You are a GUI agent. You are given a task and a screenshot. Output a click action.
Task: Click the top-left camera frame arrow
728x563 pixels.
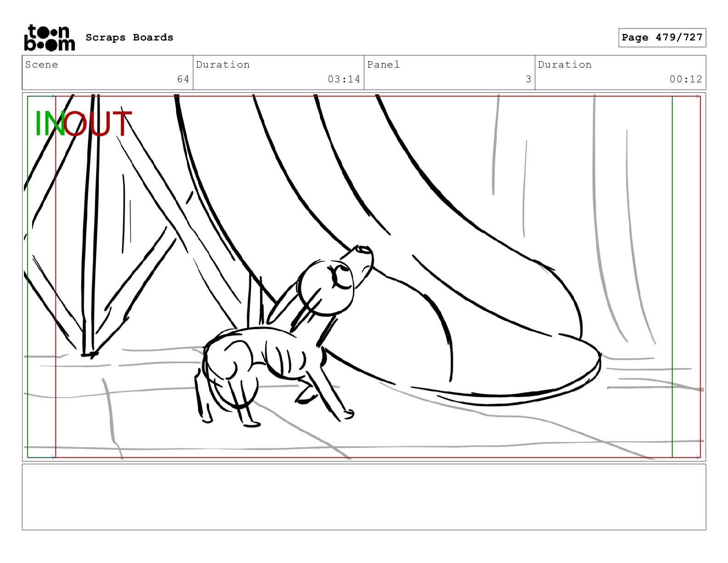pyautogui.click(x=53, y=97)
